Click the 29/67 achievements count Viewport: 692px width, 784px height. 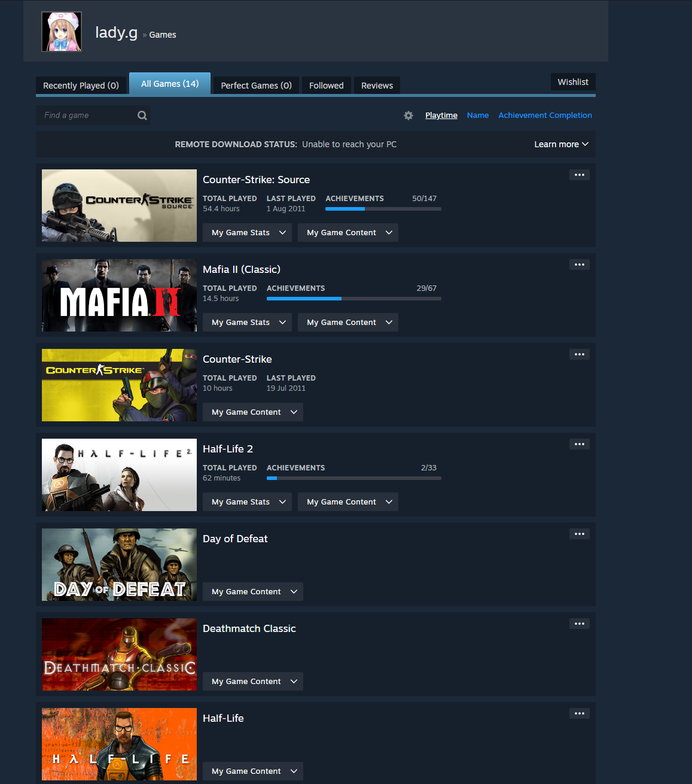click(426, 288)
